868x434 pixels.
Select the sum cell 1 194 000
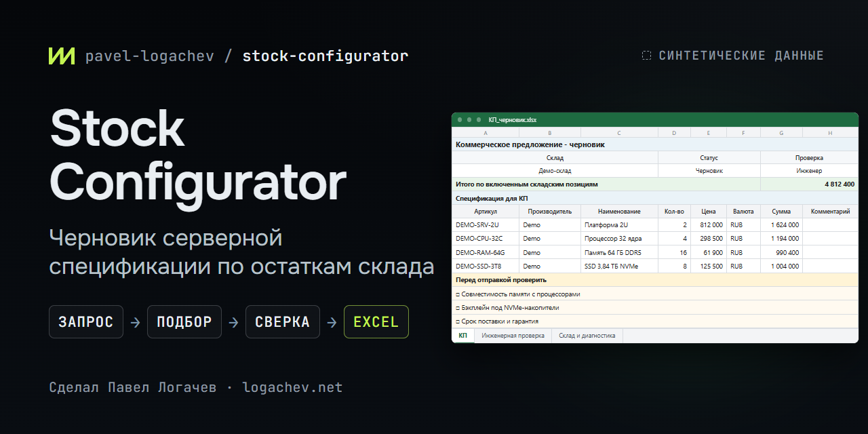[x=782, y=239]
